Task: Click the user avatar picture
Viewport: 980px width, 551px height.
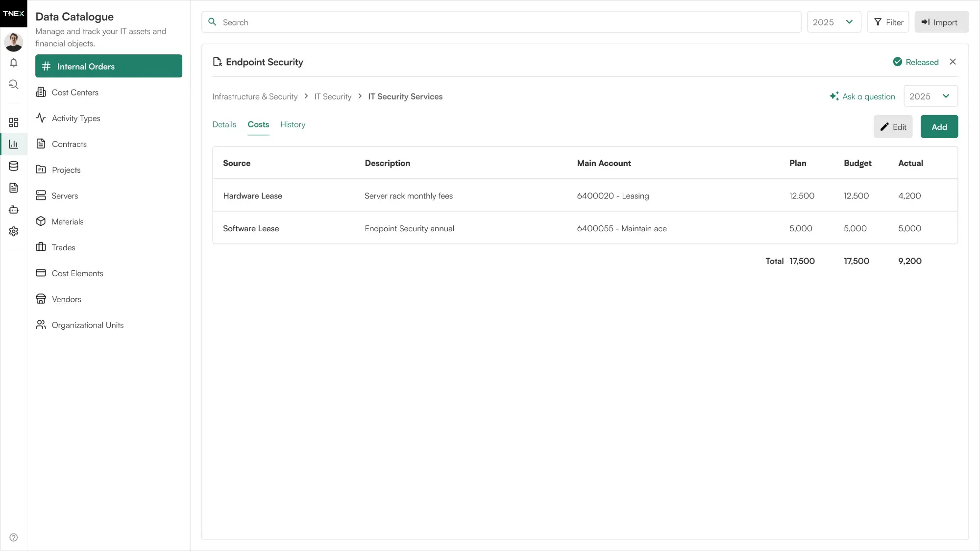Action: [x=14, y=42]
